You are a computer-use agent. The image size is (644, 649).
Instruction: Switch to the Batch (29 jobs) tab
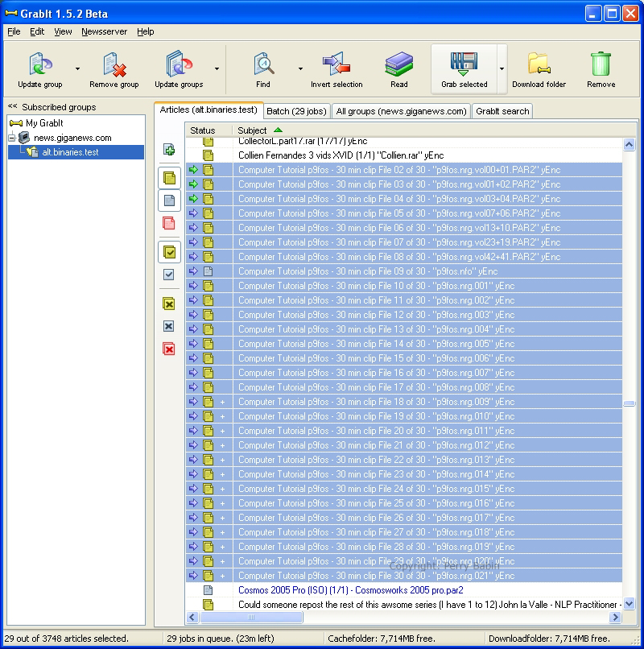[x=296, y=111]
